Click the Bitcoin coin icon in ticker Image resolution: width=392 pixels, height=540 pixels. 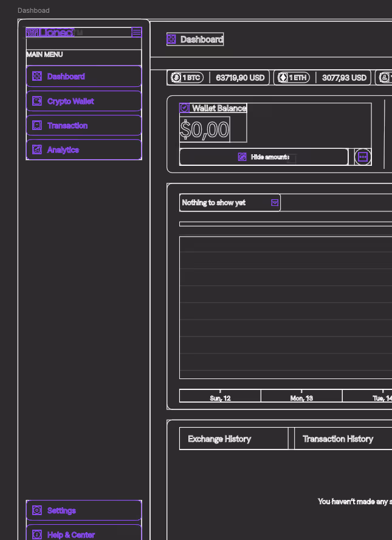click(x=176, y=78)
